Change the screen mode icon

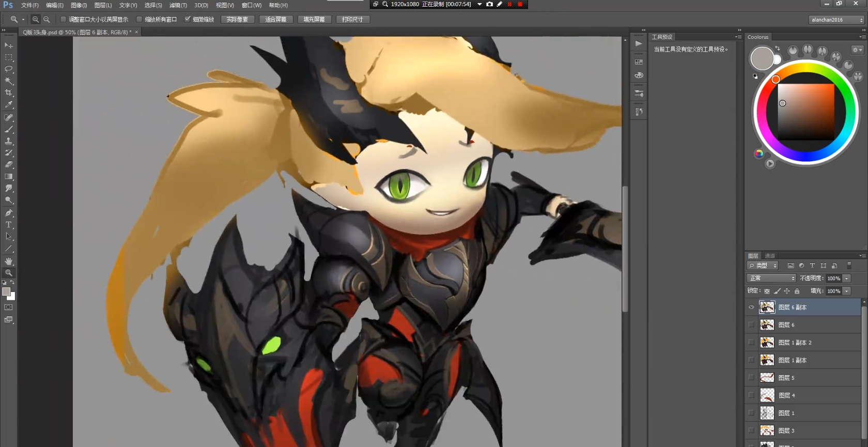9,320
